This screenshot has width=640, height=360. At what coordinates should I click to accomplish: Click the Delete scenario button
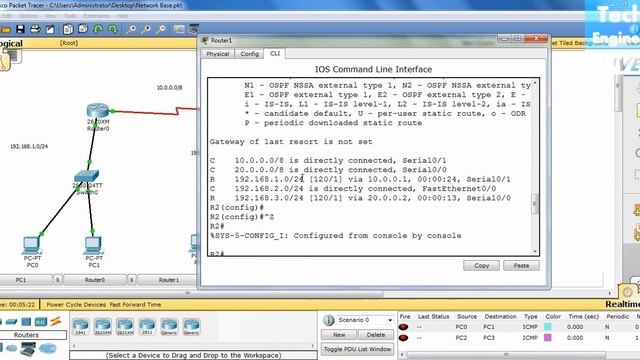(376, 335)
